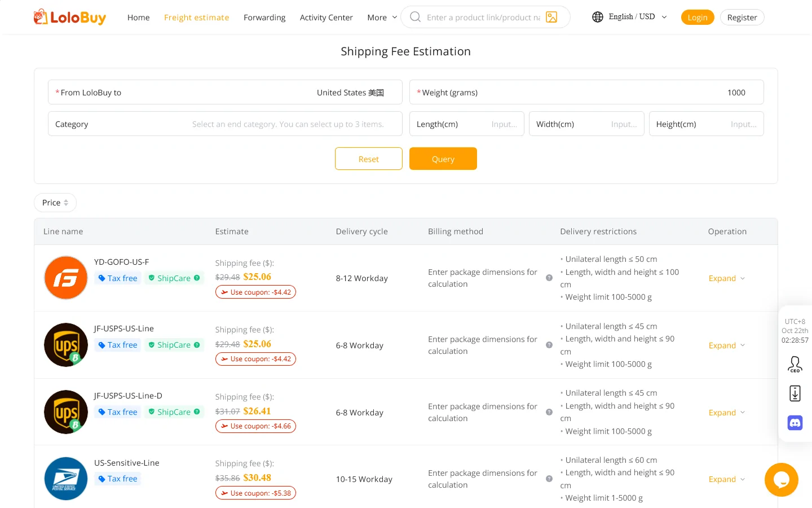812x508 pixels.
Task: Click the globe language icon
Action: click(598, 17)
